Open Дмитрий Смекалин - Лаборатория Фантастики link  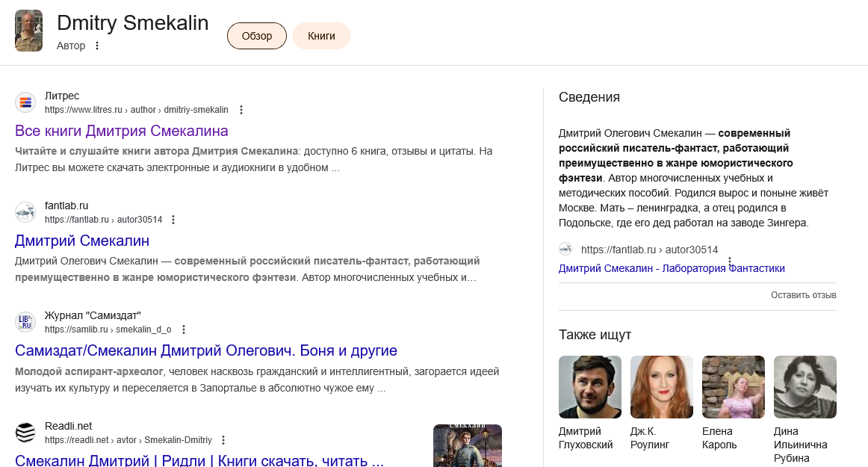672,268
